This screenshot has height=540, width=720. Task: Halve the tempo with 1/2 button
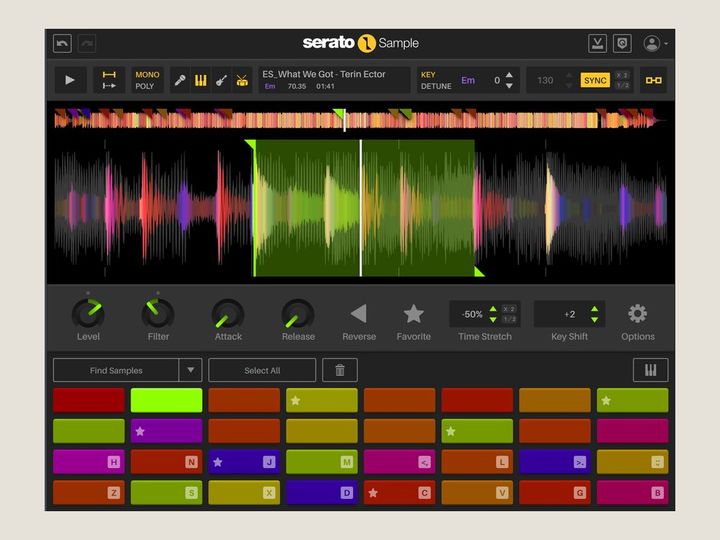(622, 85)
